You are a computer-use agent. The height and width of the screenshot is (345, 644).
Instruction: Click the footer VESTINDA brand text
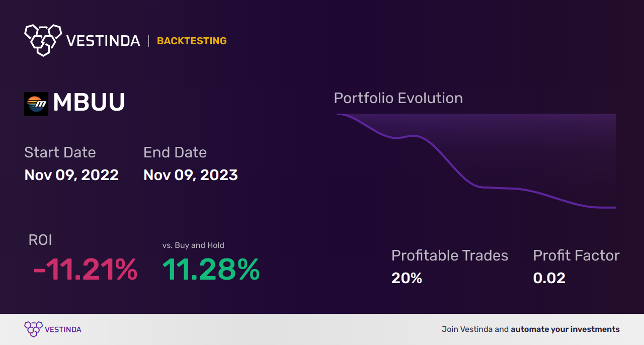(63, 329)
